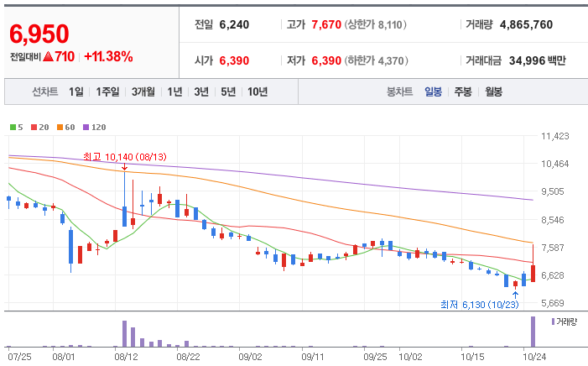The width and height of the screenshot is (588, 366).
Task: Click the 11,423 price axis label
Action: [555, 136]
